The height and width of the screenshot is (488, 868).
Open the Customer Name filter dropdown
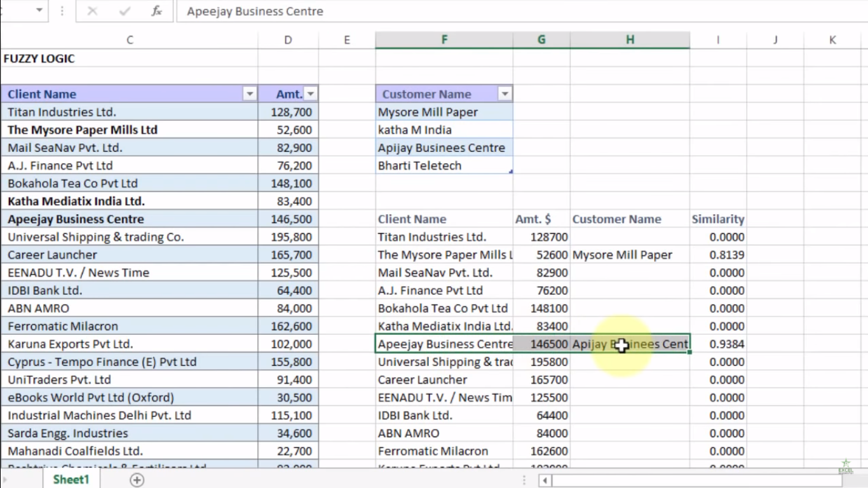[x=505, y=94]
